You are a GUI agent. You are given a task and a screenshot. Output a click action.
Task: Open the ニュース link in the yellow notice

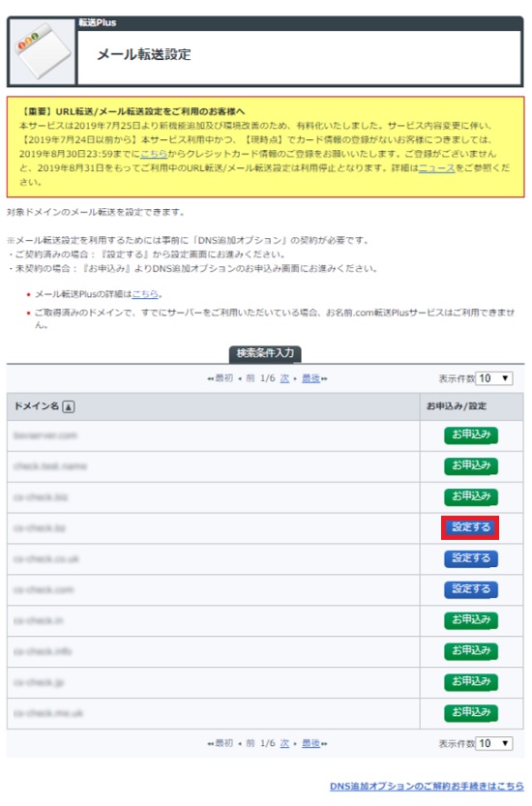[437, 168]
